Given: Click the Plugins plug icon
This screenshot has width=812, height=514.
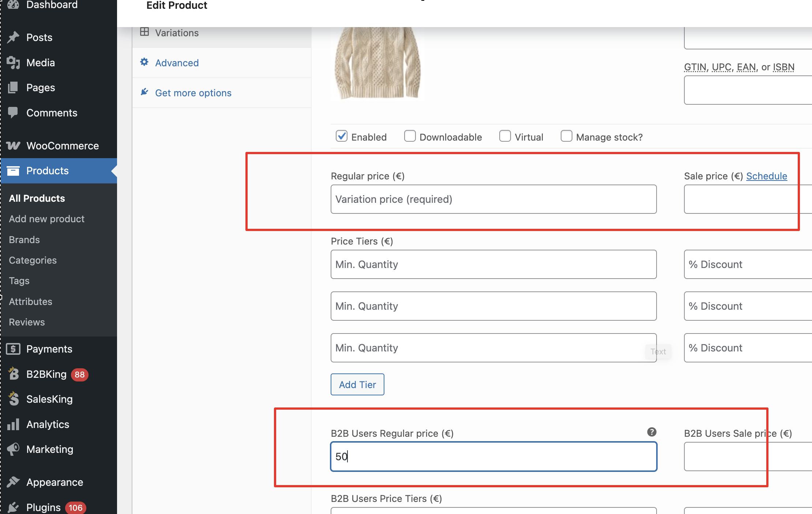Looking at the screenshot, I should (14, 507).
